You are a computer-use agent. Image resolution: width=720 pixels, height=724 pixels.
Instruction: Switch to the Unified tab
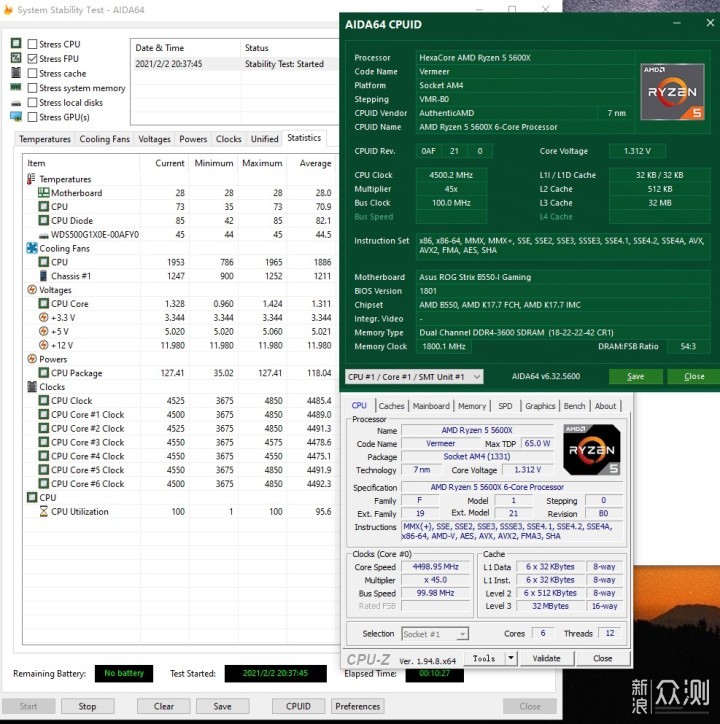pos(265,139)
